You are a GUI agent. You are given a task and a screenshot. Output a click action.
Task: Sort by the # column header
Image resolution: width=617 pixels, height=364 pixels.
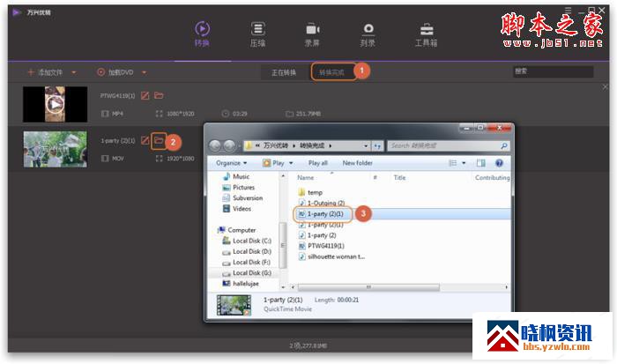pyautogui.click(x=375, y=178)
